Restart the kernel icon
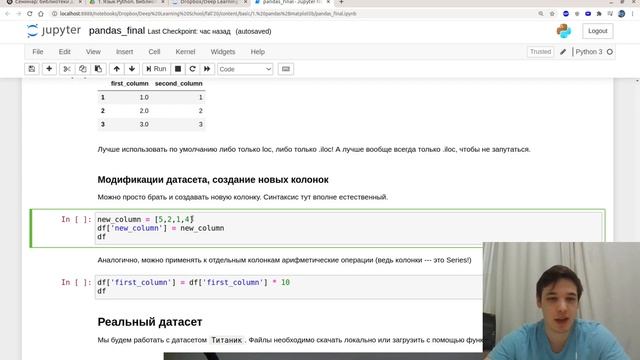The height and width of the screenshot is (360, 640). (x=192, y=69)
